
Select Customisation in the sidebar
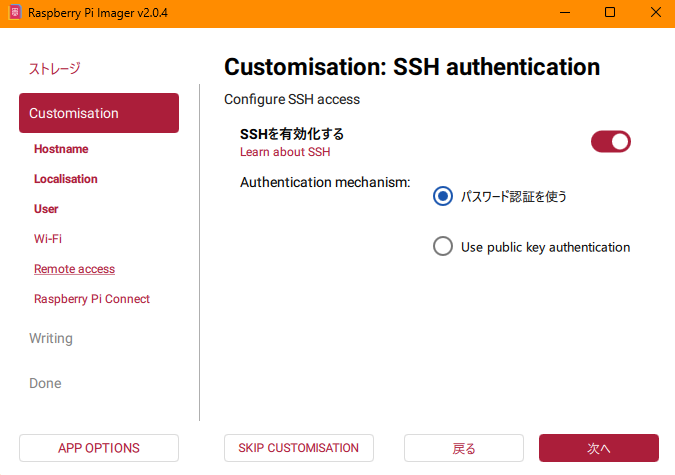[x=98, y=113]
